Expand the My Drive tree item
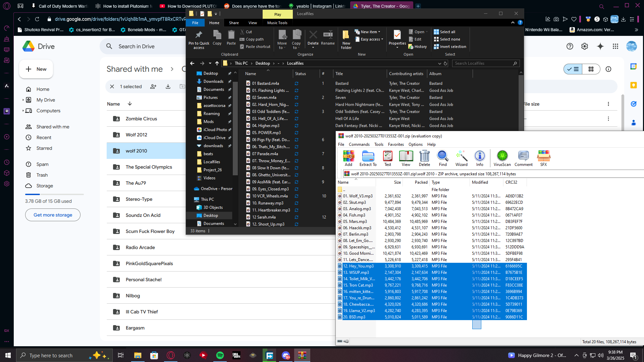 tap(23, 100)
